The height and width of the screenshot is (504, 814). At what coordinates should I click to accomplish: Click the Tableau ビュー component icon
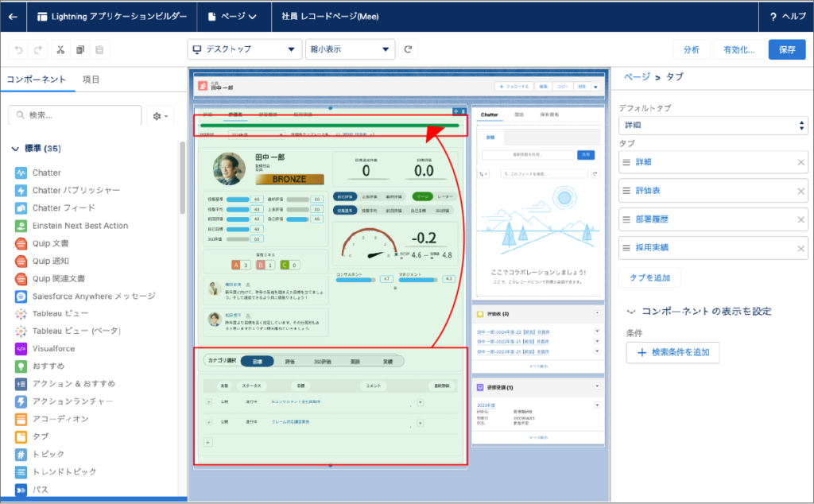click(21, 313)
